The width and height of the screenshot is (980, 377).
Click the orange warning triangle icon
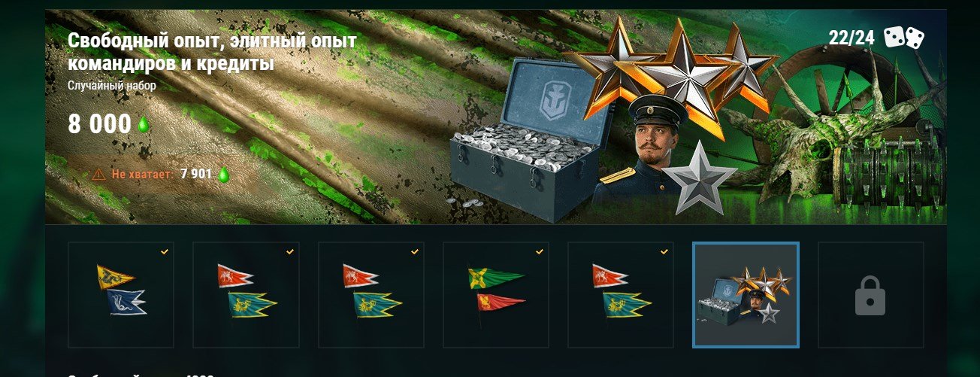(98, 175)
